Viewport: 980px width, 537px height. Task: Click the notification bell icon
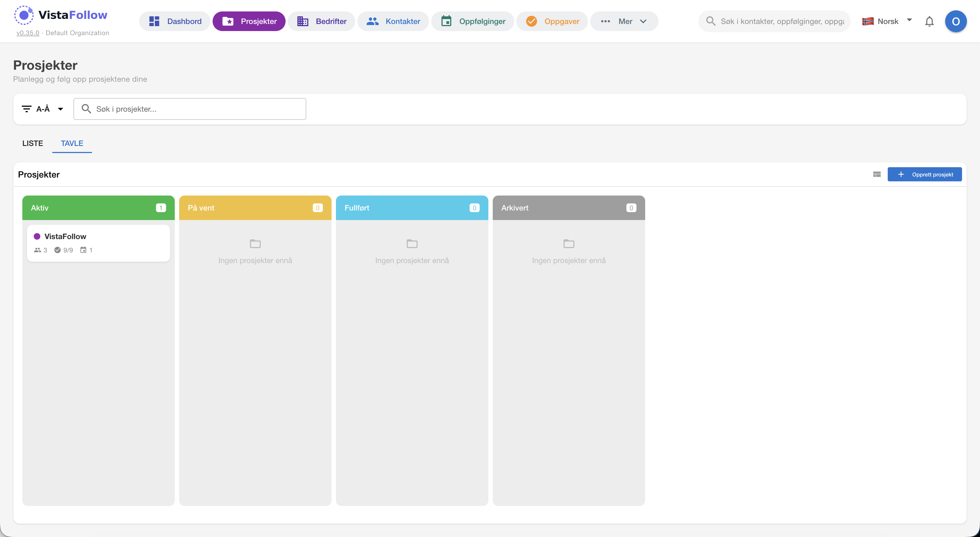929,21
